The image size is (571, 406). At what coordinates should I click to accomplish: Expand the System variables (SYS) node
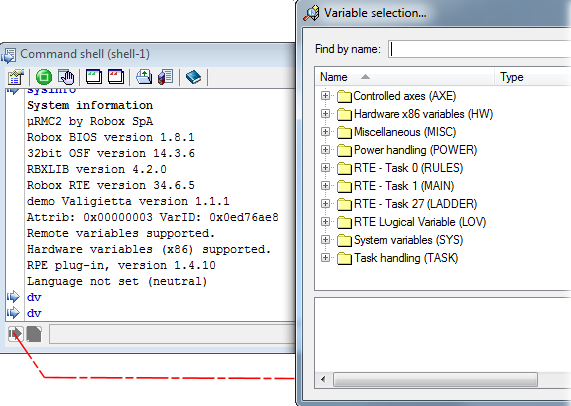coord(325,240)
